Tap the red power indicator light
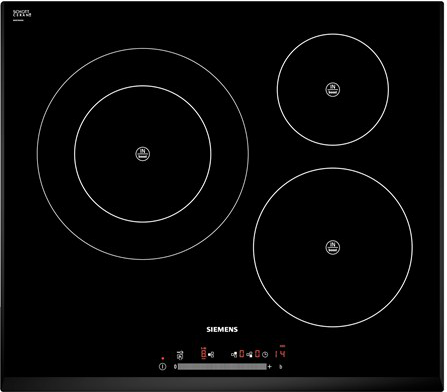This screenshot has height=392, width=447. point(163,358)
